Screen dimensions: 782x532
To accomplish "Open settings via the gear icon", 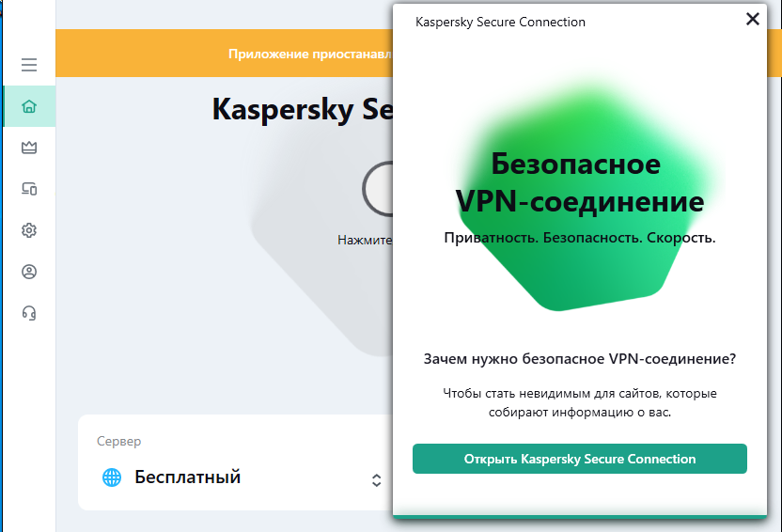I will pyautogui.click(x=29, y=230).
